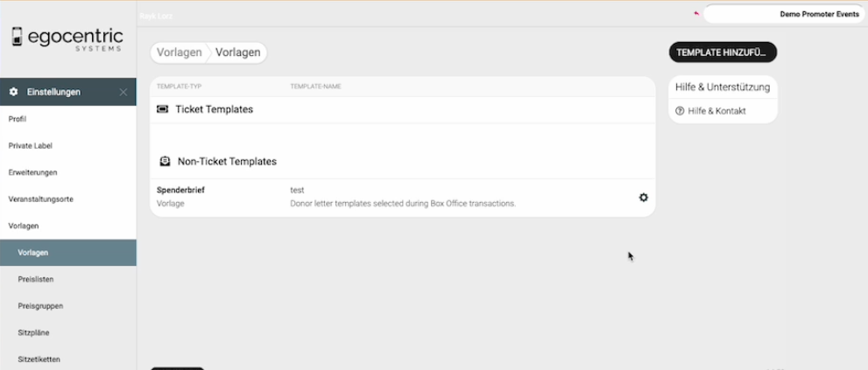
Task: Select Preislisten submenu item
Action: [36, 279]
